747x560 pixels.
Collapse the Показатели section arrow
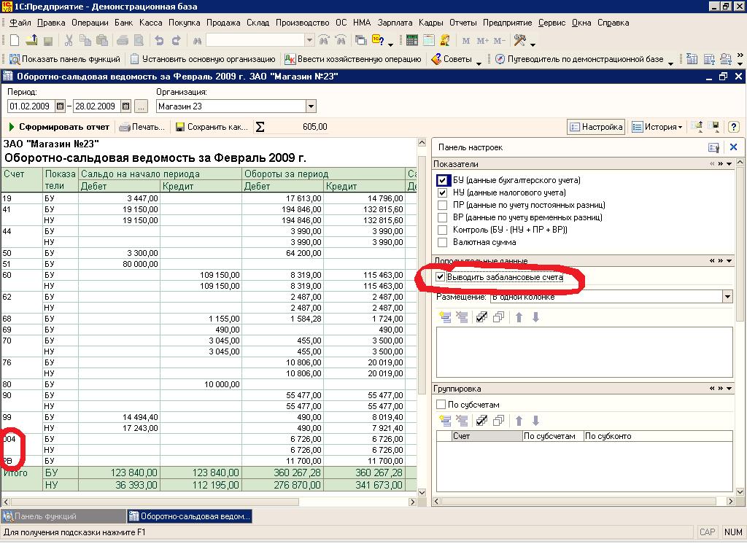(x=729, y=164)
